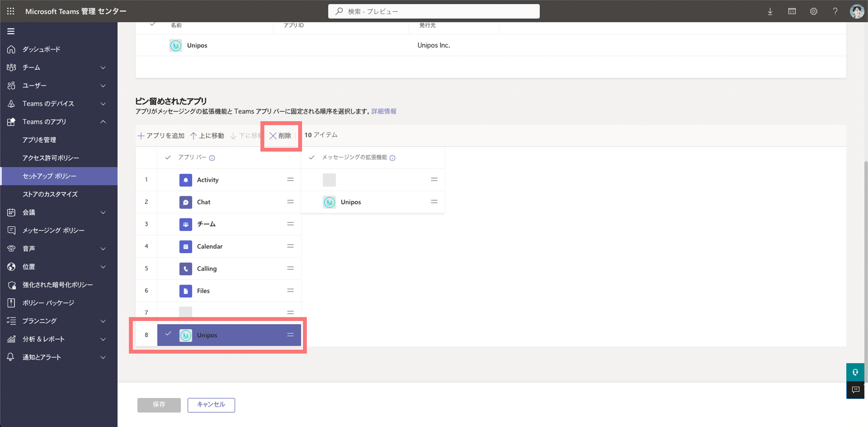The height and width of the screenshot is (427, 868).
Task: Click the キャンセル button
Action: point(211,405)
